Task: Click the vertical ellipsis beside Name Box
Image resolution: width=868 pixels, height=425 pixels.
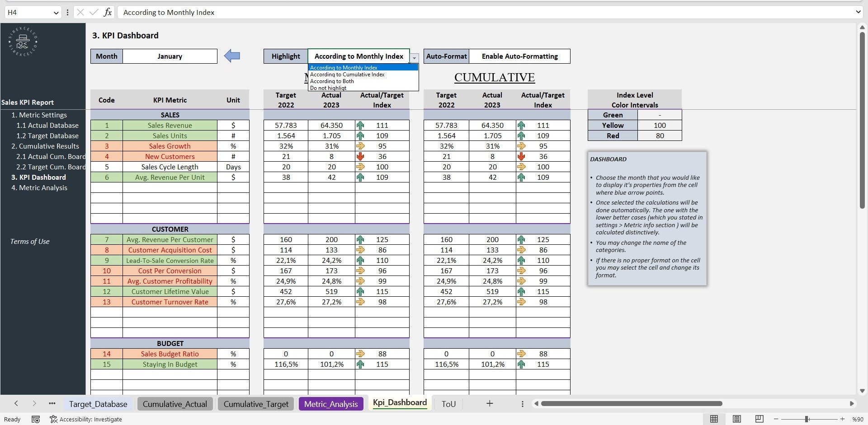Action: pyautogui.click(x=67, y=12)
